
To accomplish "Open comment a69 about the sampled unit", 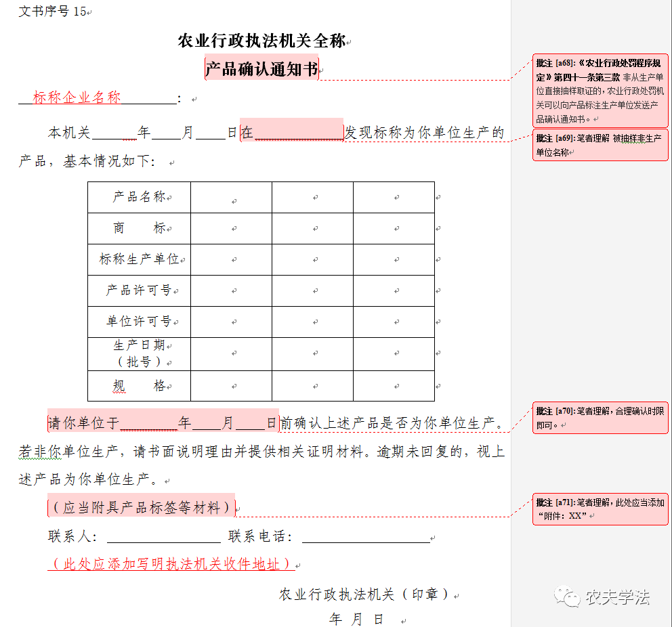I will [600, 145].
